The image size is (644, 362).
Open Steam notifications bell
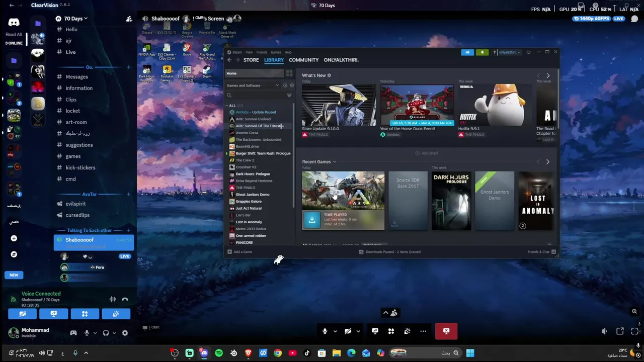click(x=482, y=52)
